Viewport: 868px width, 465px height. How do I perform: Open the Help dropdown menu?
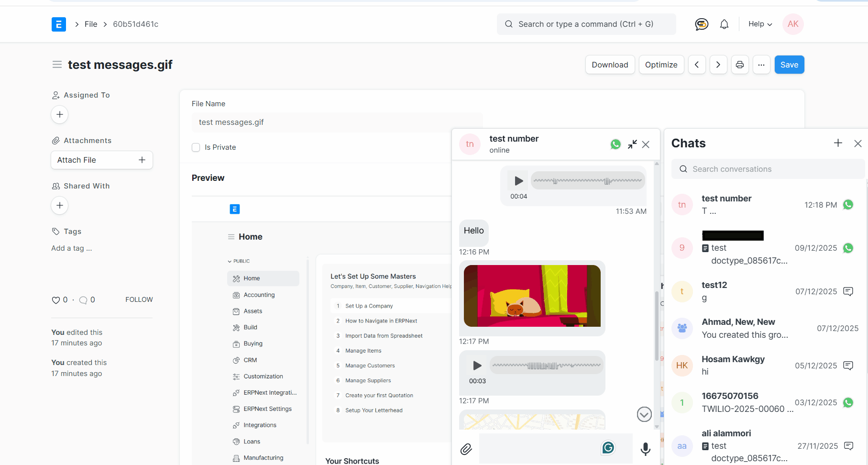pyautogui.click(x=760, y=24)
